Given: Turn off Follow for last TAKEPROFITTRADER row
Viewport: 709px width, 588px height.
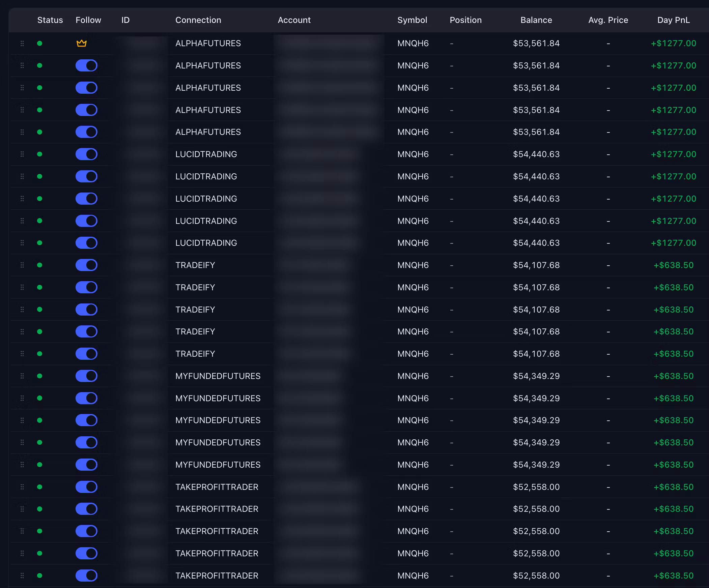Looking at the screenshot, I should [x=86, y=576].
